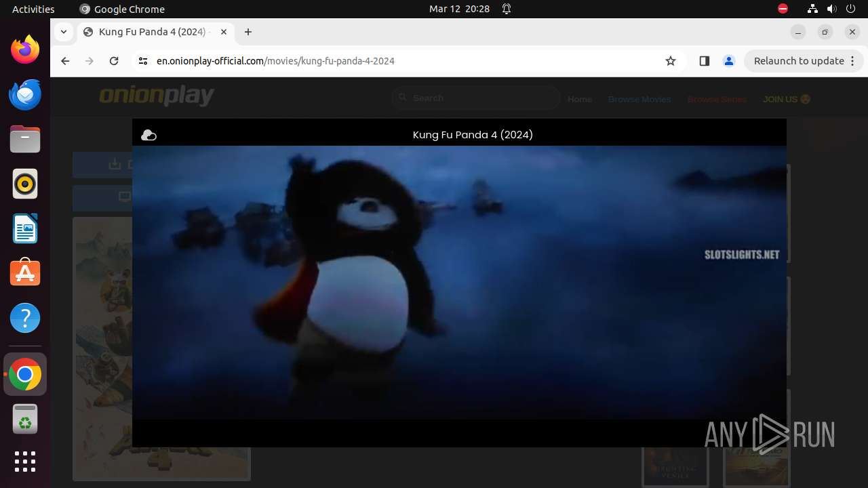The image size is (868, 488).
Task: Select the Kung Fu Panda 4 tab
Action: point(155,32)
